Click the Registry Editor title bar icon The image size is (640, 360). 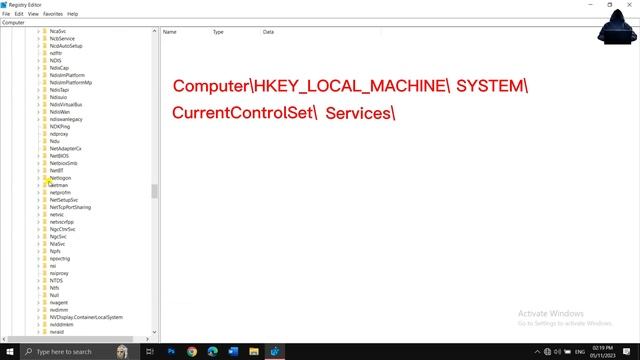[4, 4]
